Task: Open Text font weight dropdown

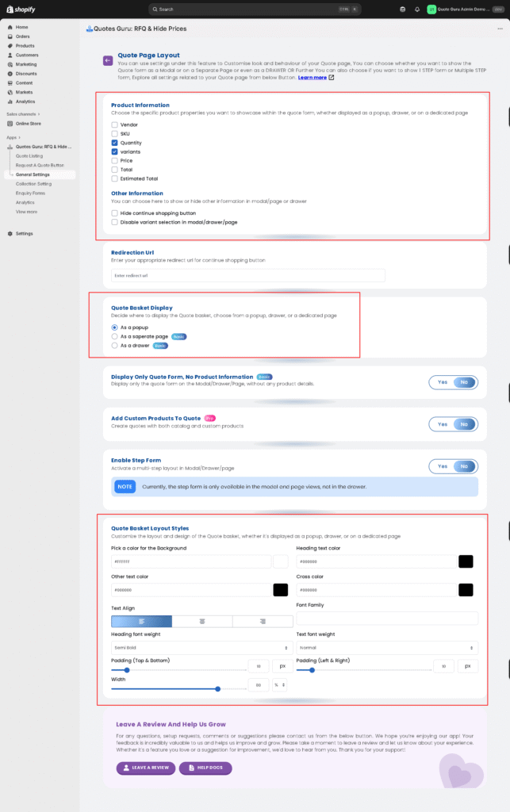Action: tap(386, 648)
